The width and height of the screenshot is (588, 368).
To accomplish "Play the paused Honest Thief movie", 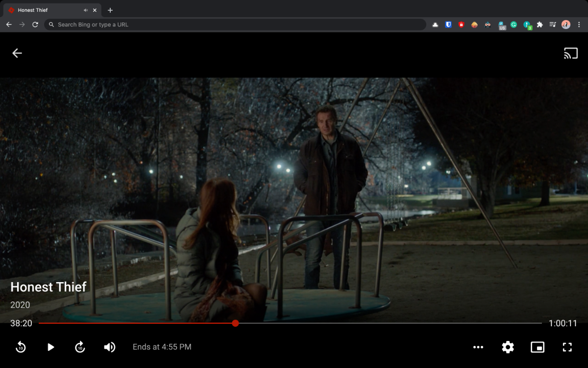I will pos(50,347).
